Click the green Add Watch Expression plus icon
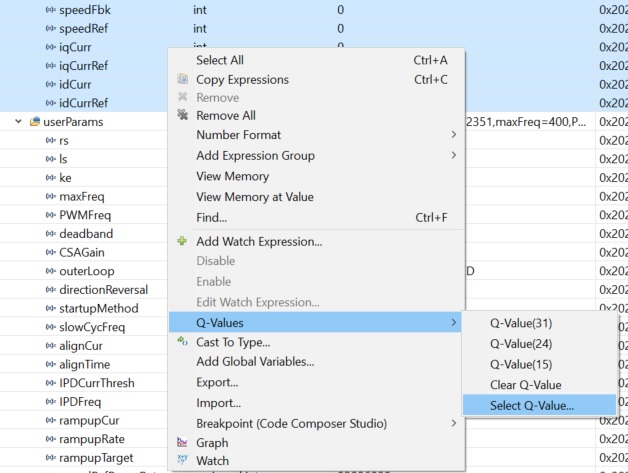This screenshot has width=628, height=473. point(182,241)
